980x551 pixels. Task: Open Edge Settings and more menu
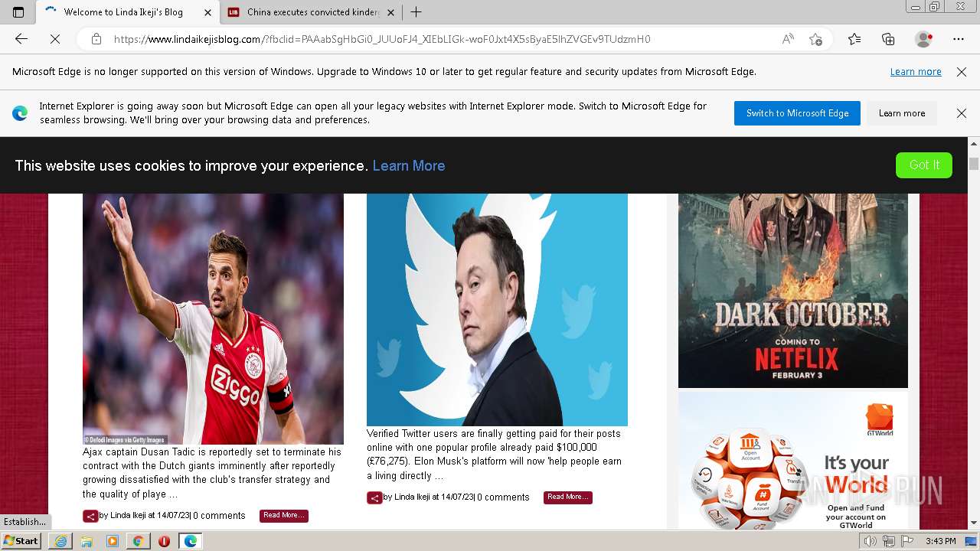959,39
